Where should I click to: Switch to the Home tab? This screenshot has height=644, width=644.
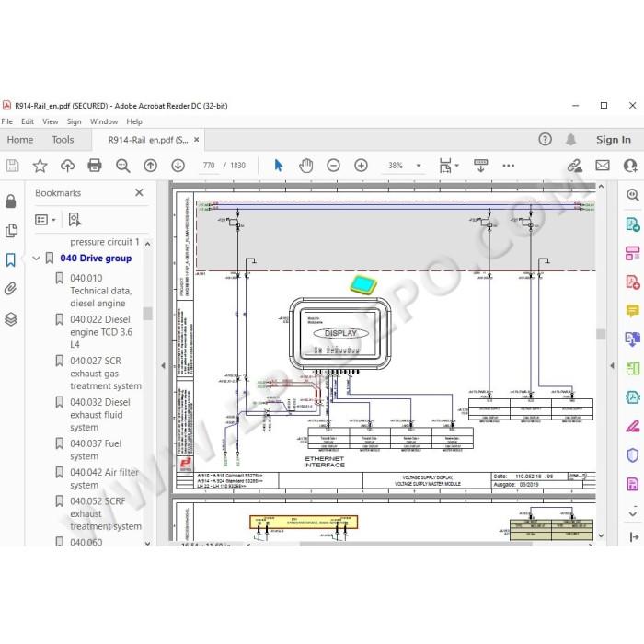(20, 140)
